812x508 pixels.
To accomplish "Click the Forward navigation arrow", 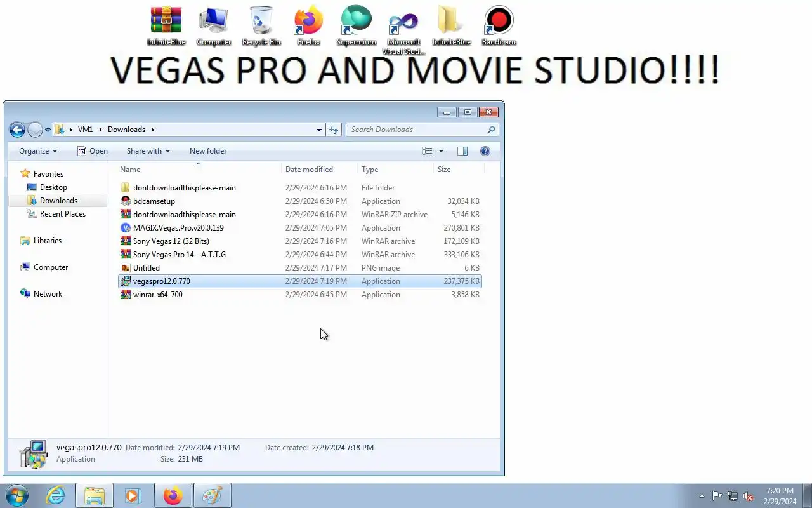I will (x=35, y=130).
